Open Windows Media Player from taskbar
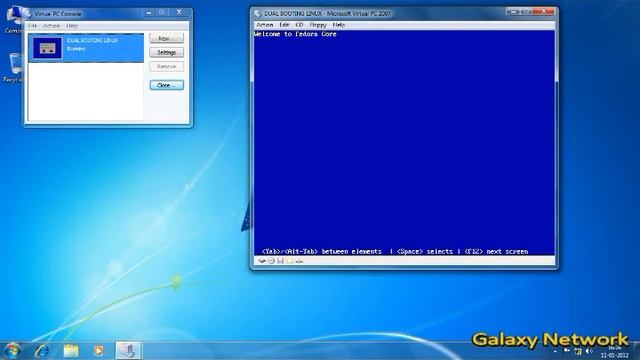640x360 pixels. 98,351
